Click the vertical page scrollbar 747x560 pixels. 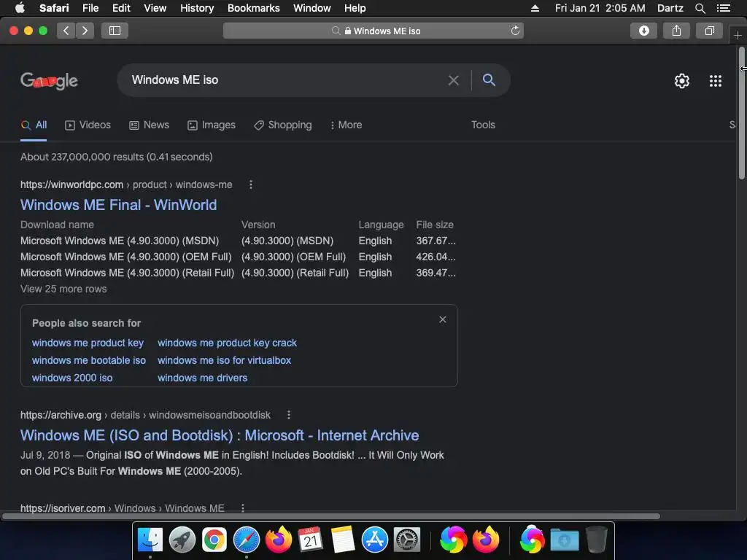(x=742, y=113)
